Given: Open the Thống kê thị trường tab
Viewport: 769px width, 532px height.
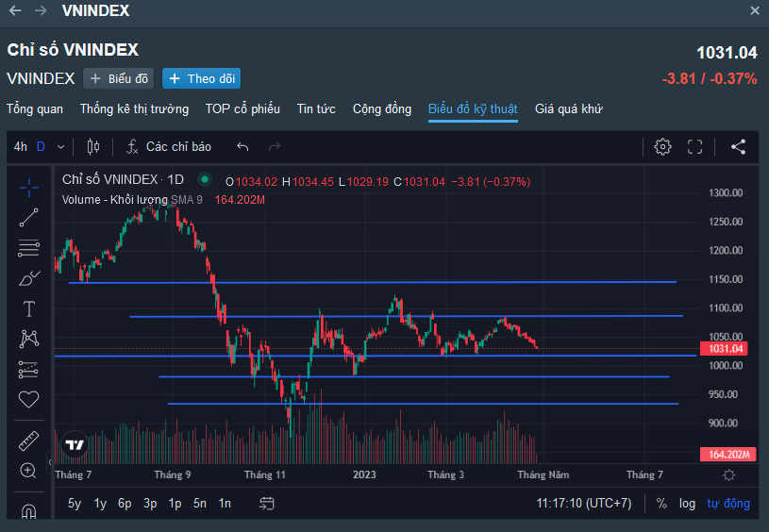Looking at the screenshot, I should pyautogui.click(x=134, y=108).
